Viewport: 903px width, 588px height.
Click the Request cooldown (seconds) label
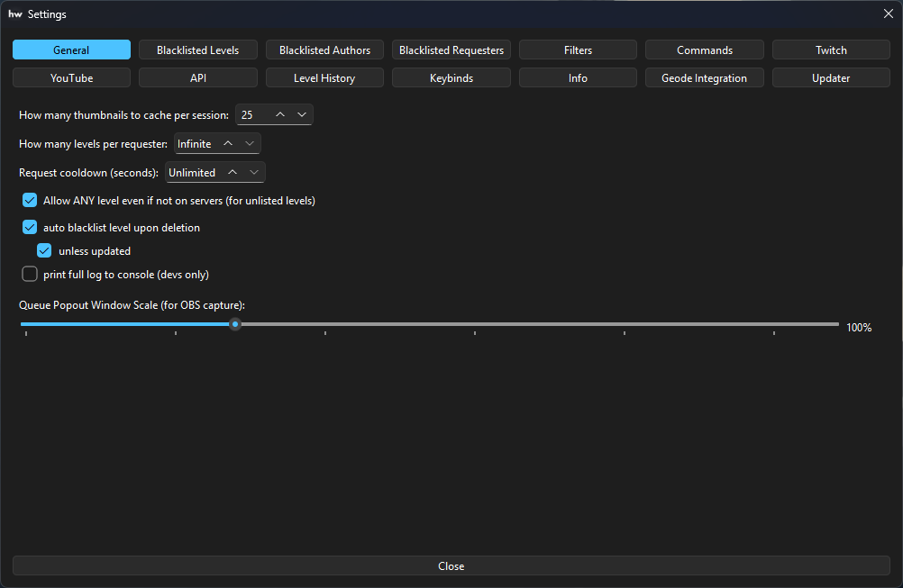click(88, 173)
